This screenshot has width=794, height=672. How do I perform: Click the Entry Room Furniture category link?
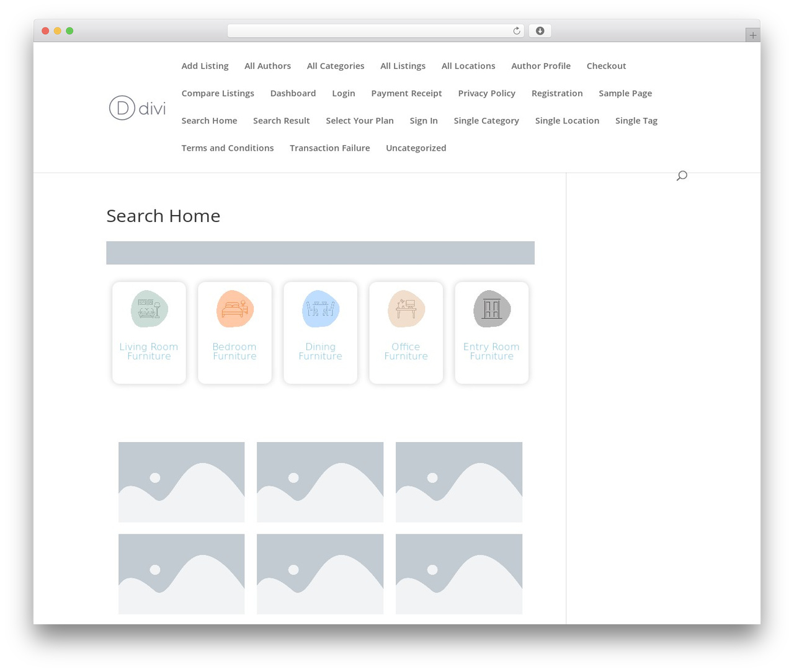pos(491,351)
